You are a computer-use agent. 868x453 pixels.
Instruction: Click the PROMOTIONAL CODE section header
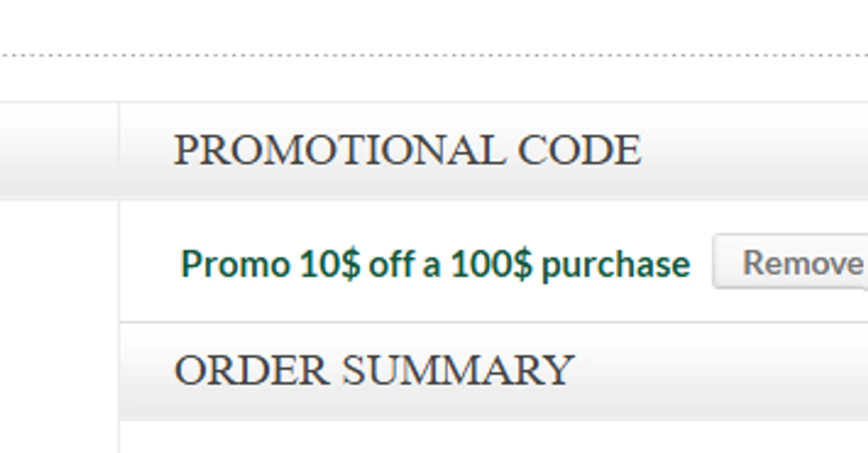pyautogui.click(x=407, y=150)
